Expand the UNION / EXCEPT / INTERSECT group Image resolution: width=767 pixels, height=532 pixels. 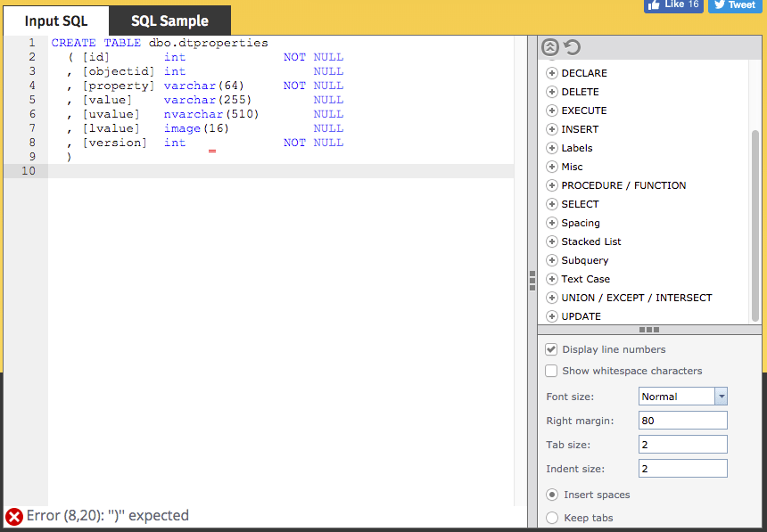pos(552,298)
